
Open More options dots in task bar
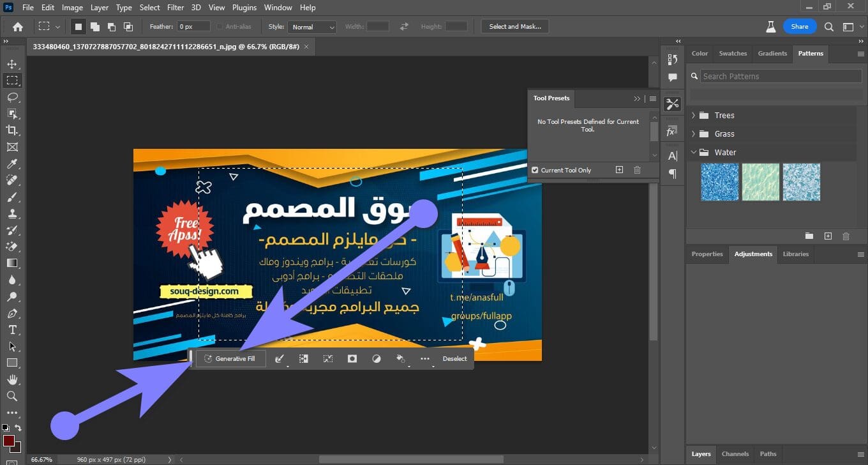click(425, 359)
